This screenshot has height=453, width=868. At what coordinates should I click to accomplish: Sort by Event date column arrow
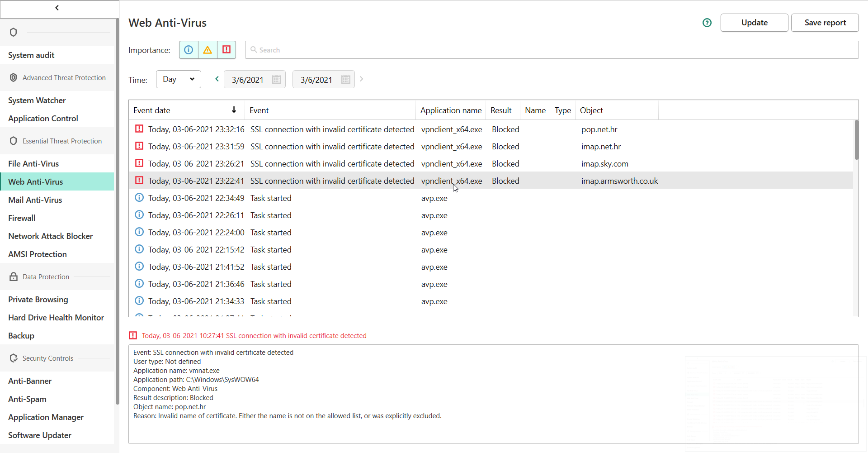(x=234, y=110)
